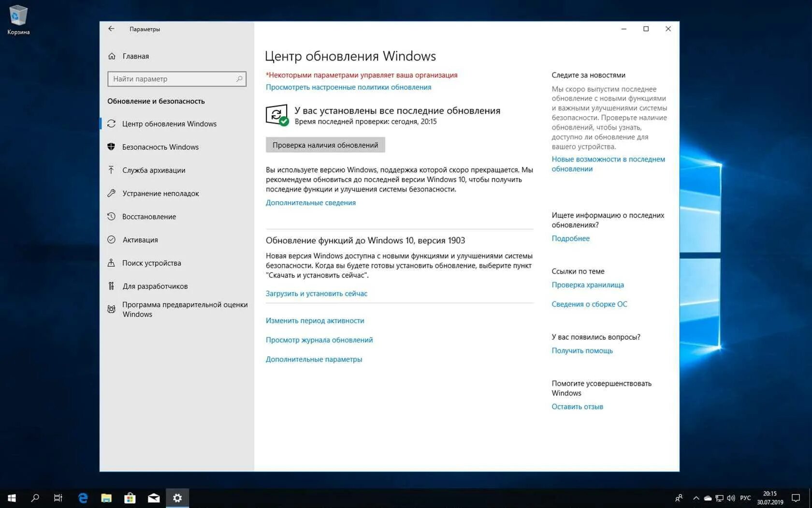Switch input language via РУС indicator
The height and width of the screenshot is (508, 812).
pyautogui.click(x=745, y=498)
